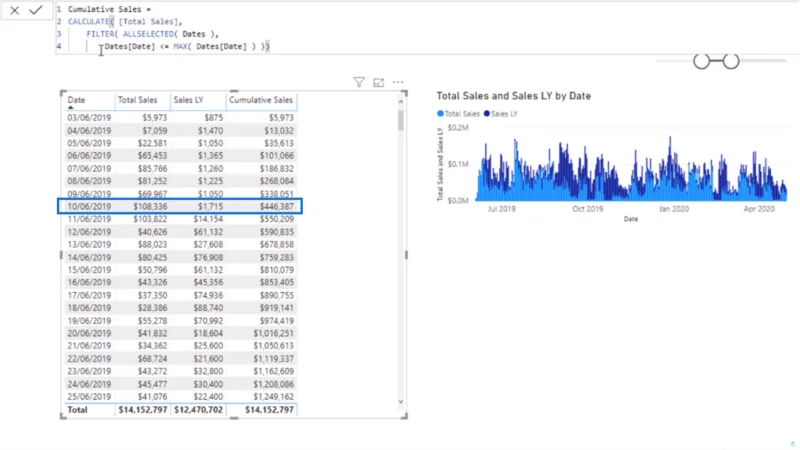Click the Jul 2019 axis label on chart
Image resolution: width=800 pixels, height=450 pixels.
pyautogui.click(x=502, y=209)
